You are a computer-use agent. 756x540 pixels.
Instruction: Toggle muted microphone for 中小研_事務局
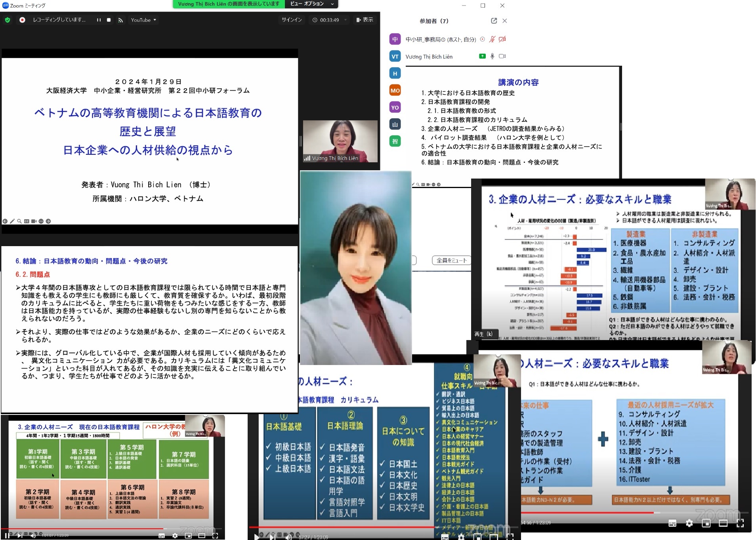(x=492, y=39)
